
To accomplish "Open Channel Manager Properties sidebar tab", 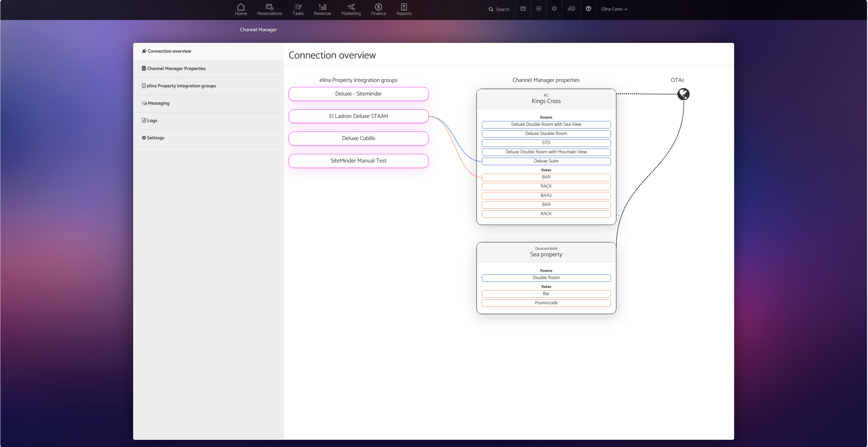I will pos(176,69).
